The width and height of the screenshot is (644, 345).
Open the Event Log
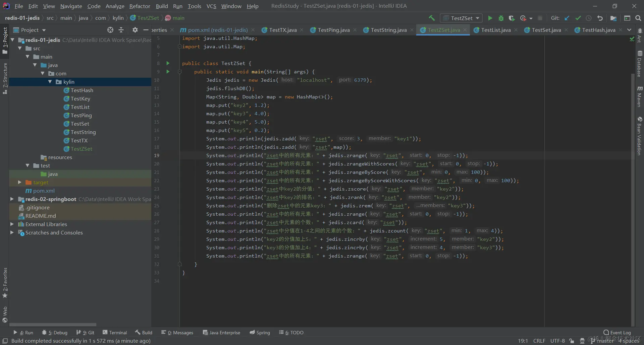coord(617,332)
